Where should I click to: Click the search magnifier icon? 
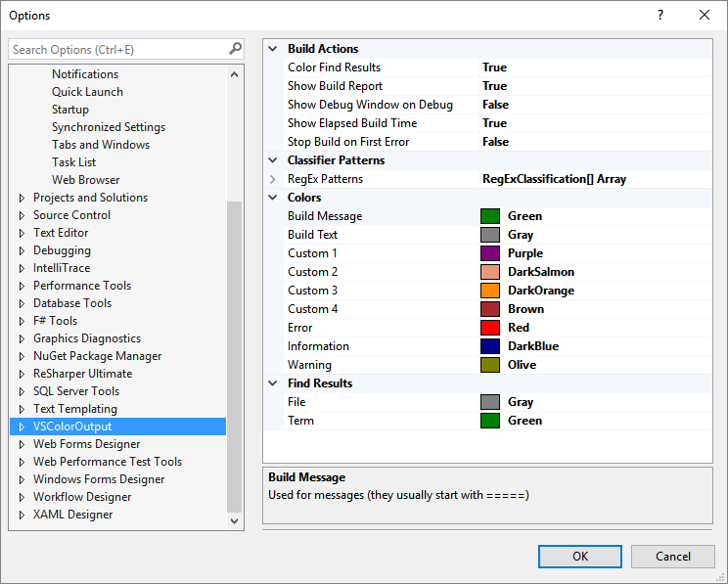tap(235, 49)
